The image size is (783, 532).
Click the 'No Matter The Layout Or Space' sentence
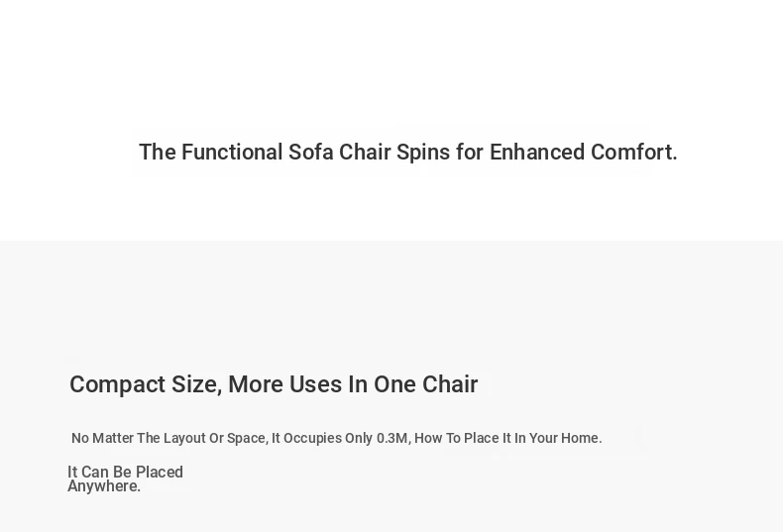pos(337,438)
